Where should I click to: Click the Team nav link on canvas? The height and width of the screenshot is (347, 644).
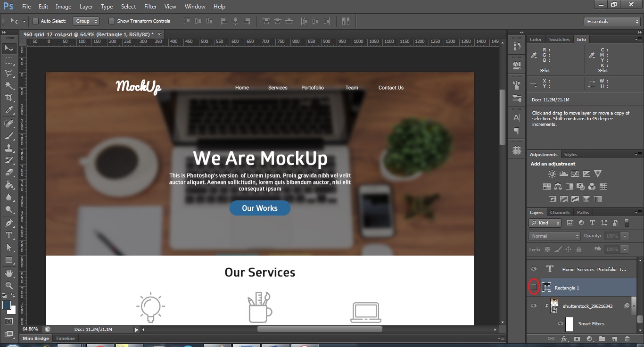(352, 88)
